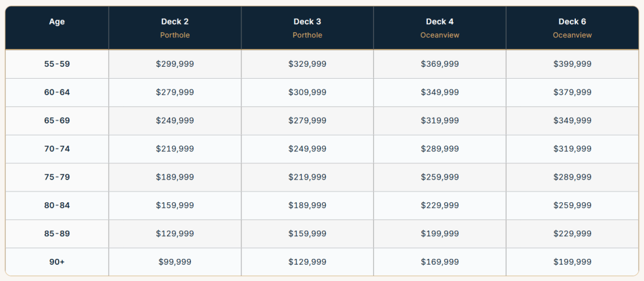Screen dimensions: 644x281
Task: Select the $369,999 price in Deck 4
Action: 439,64
